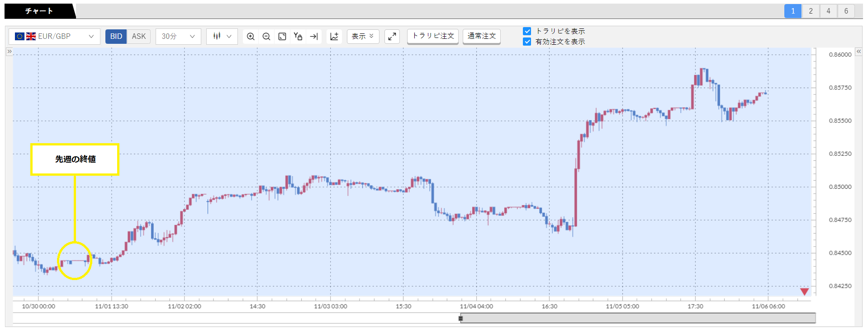The image size is (868, 332).
Task: Click the 11/04 04:00 time axis label
Action: 476,306
